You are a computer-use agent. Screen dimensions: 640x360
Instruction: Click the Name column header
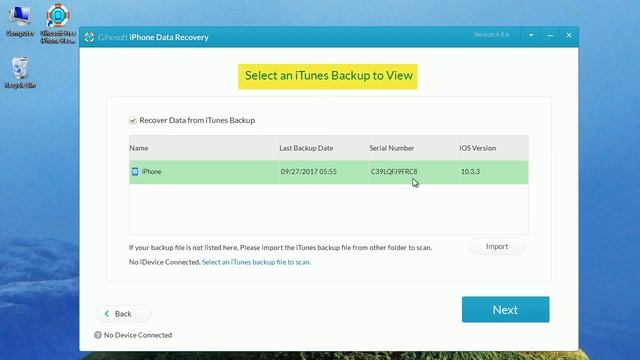139,148
